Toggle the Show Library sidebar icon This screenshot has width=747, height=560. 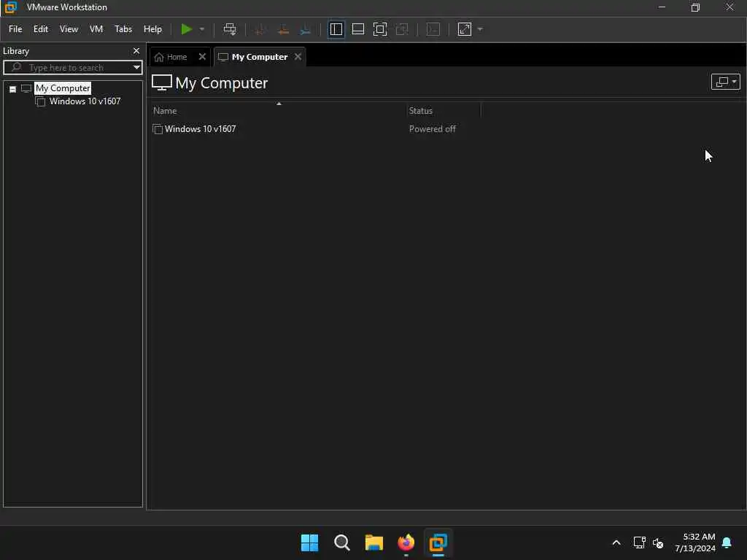tap(336, 29)
